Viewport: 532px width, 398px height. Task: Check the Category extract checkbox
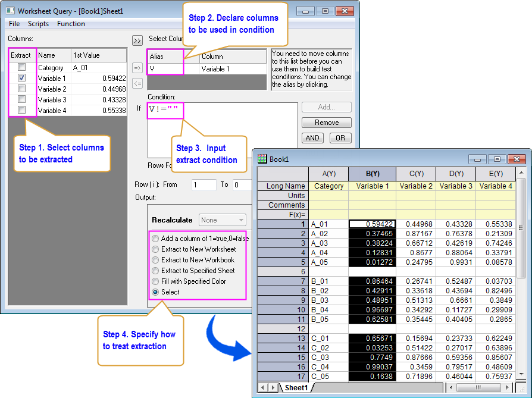pyautogui.click(x=21, y=67)
